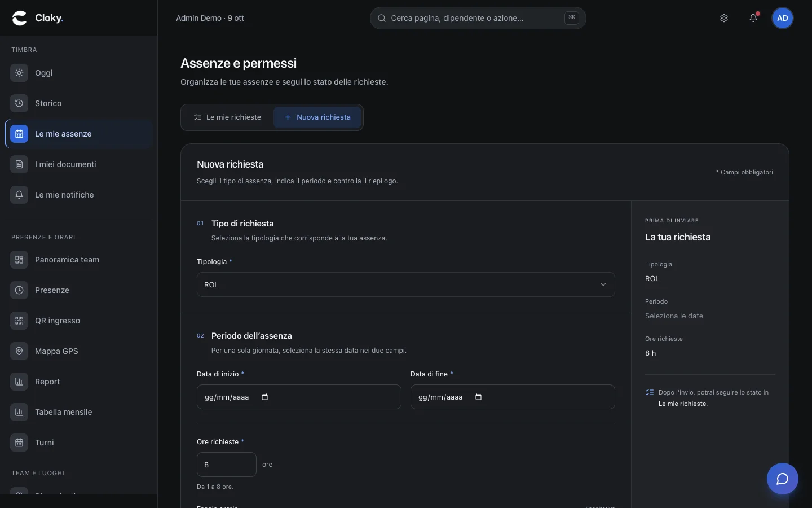Screen dimensions: 812x508
Task: Open the Data di inizio calendar picker
Action: pos(265,397)
